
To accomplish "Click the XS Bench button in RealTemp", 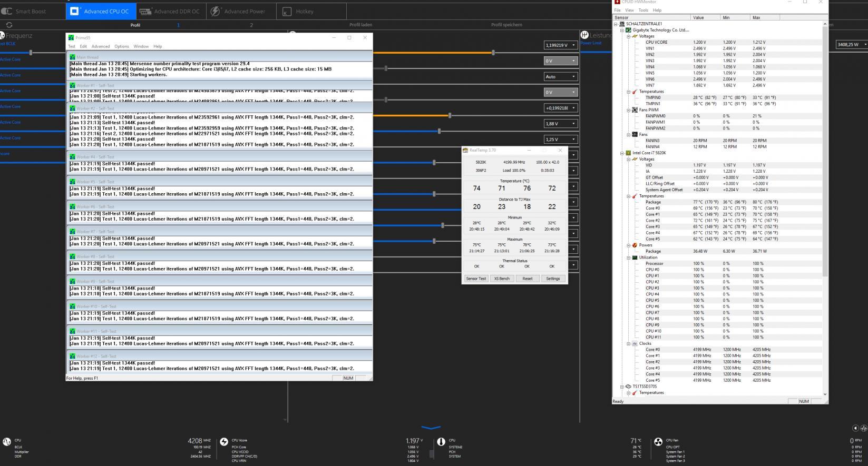I will tap(502, 279).
